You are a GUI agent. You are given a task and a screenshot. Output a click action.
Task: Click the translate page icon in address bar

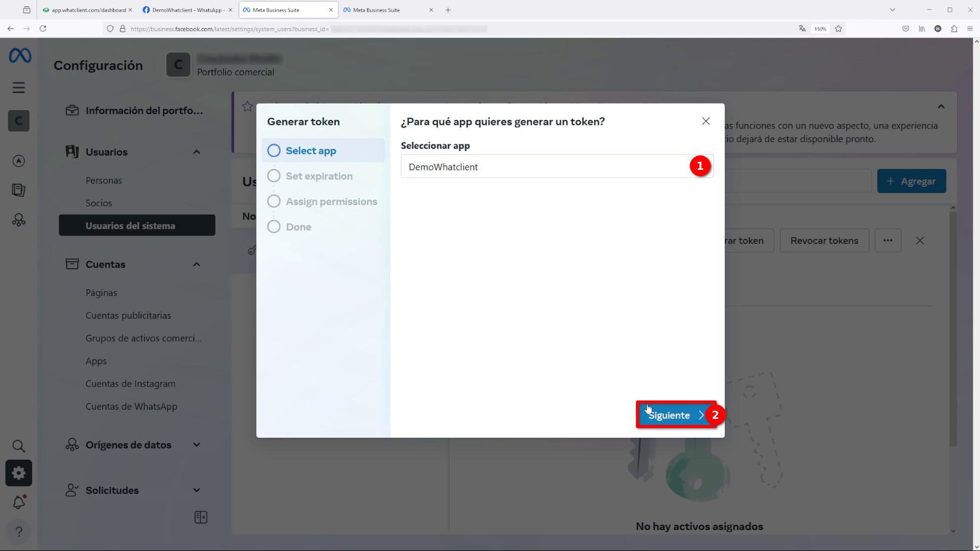point(802,29)
